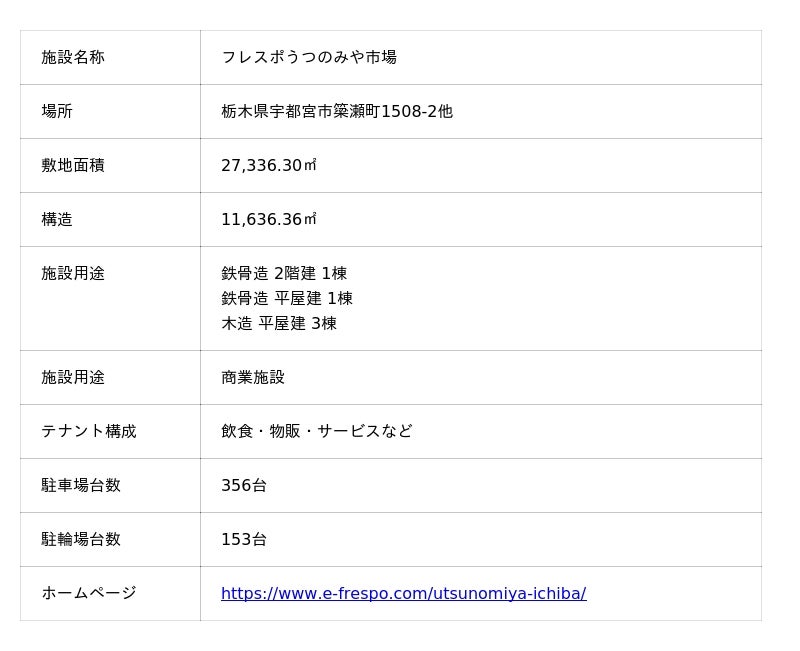The height and width of the screenshot is (651, 800).
Task: Click the 敷地面積 row label
Action: [73, 165]
